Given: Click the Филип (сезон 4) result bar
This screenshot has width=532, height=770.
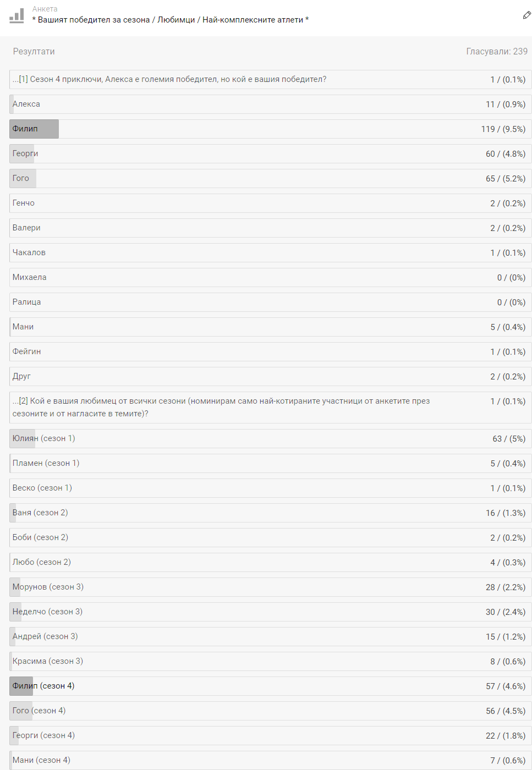Looking at the screenshot, I should pos(271,686).
